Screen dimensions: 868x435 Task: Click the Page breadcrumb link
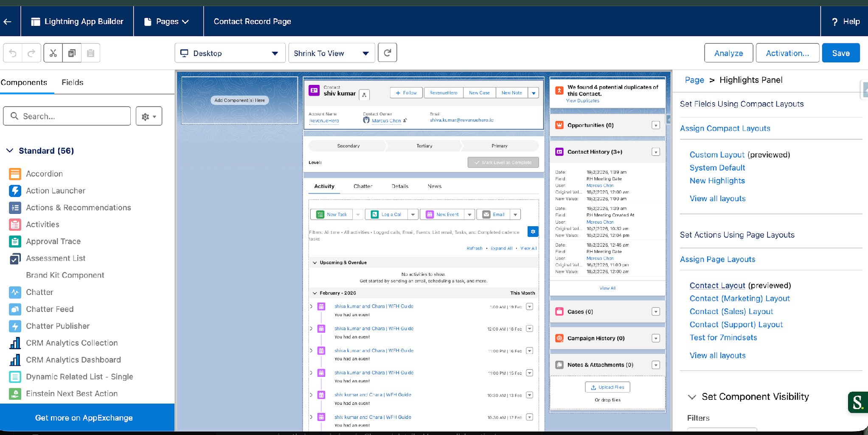click(694, 80)
